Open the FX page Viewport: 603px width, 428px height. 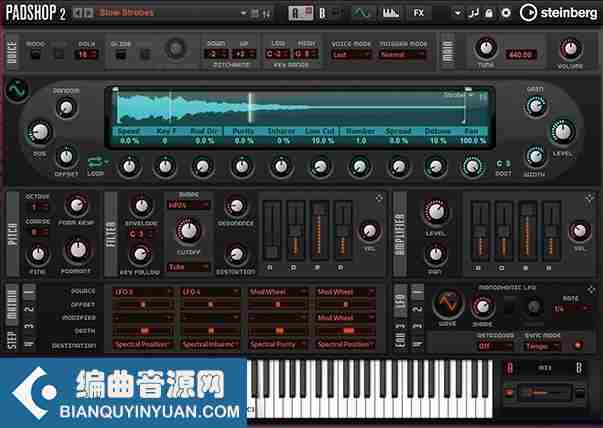tap(418, 13)
